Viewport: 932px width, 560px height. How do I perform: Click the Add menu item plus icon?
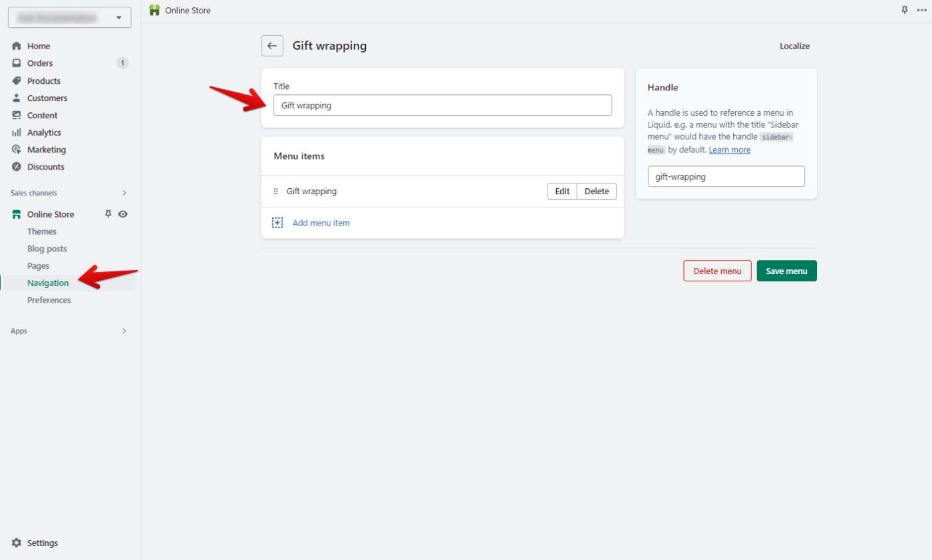click(277, 223)
